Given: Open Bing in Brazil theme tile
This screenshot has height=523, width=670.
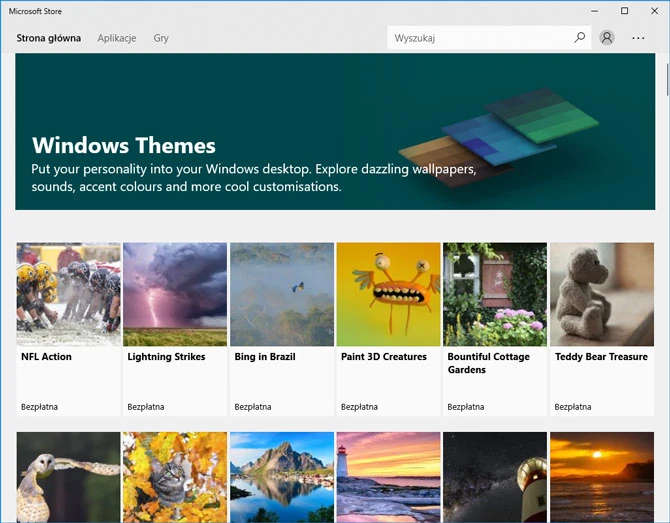Looking at the screenshot, I should tap(281, 294).
